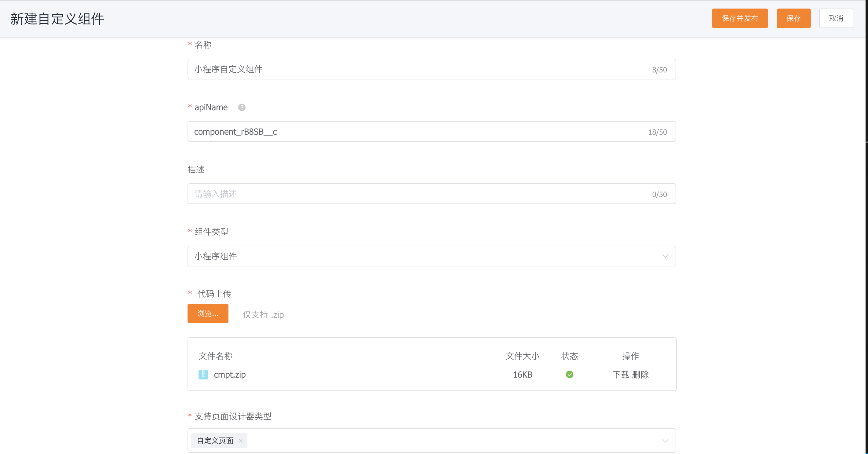
Task: Open the 组件类型 dropdown arrow
Action: [x=665, y=256]
